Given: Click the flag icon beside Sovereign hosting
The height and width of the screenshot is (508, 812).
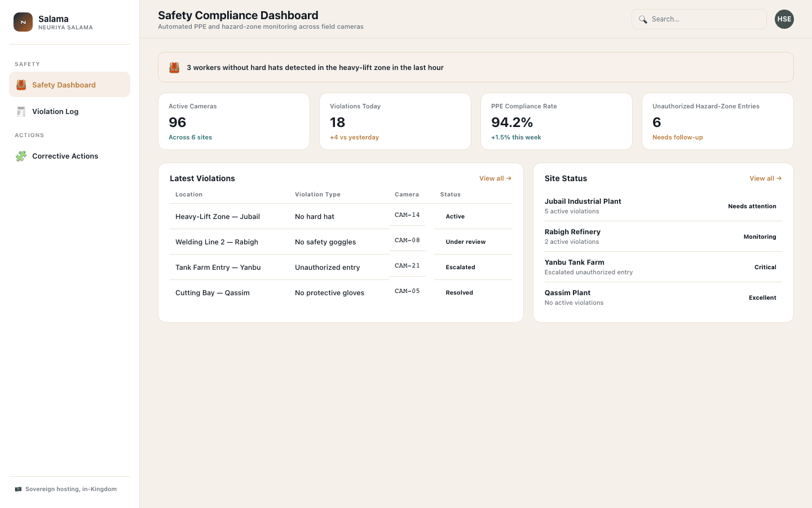Looking at the screenshot, I should (x=18, y=489).
